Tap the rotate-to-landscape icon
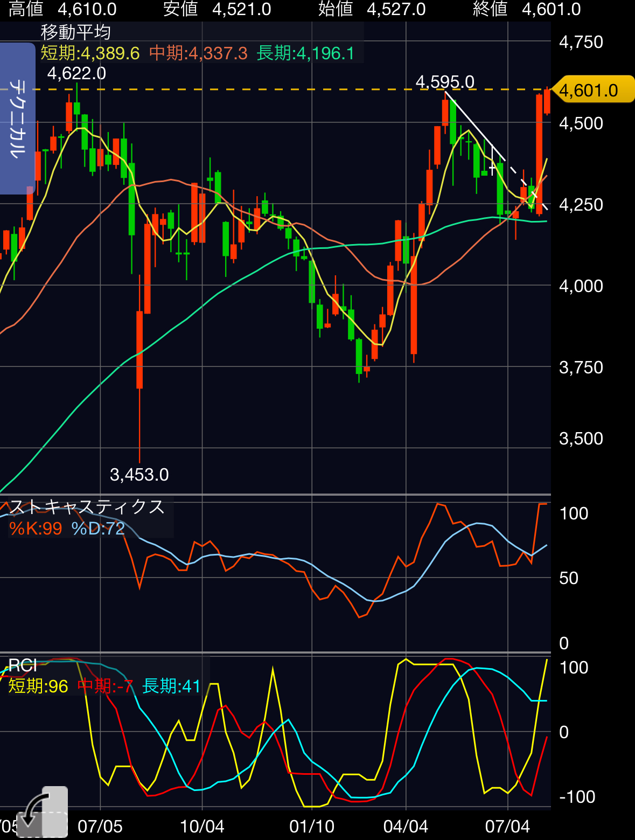 click(43, 812)
